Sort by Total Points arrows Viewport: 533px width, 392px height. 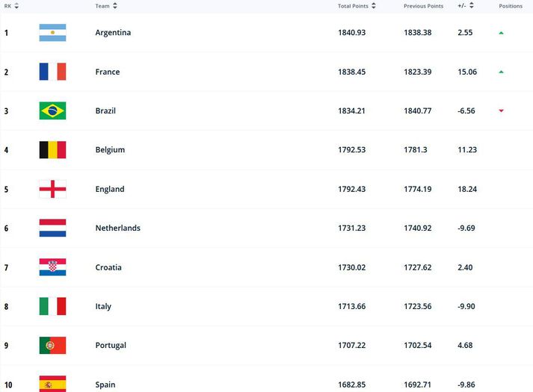(x=374, y=6)
